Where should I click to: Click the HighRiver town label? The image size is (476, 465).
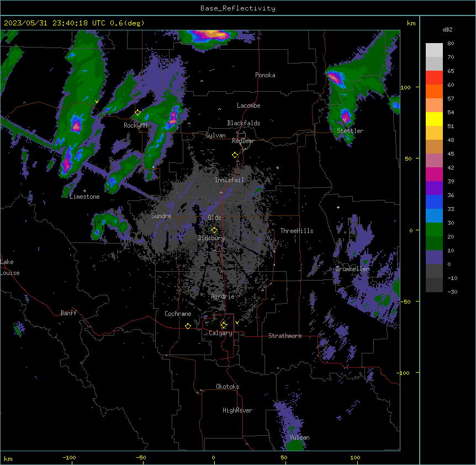(x=237, y=410)
